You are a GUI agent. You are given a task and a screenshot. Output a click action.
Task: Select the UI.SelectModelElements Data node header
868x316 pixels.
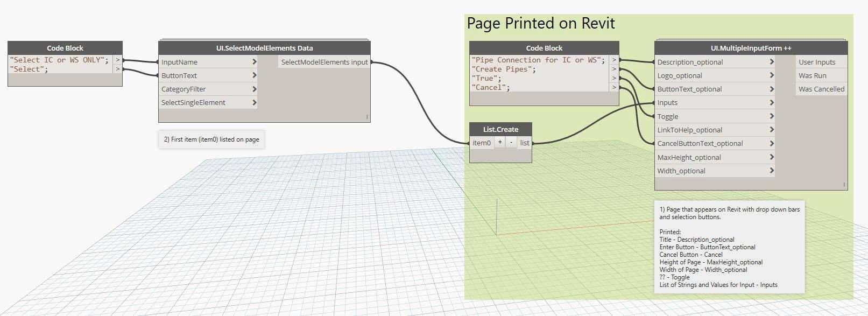264,48
